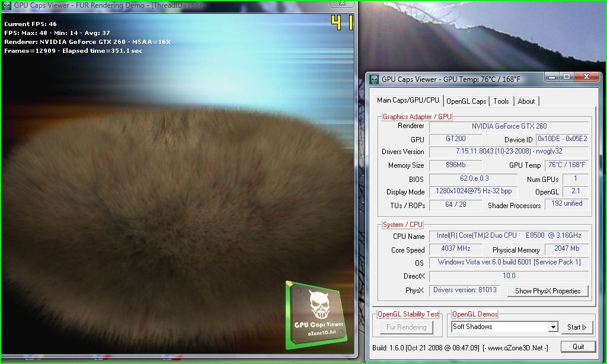The image size is (607, 364).
Task: Open the About tab
Action: [526, 101]
